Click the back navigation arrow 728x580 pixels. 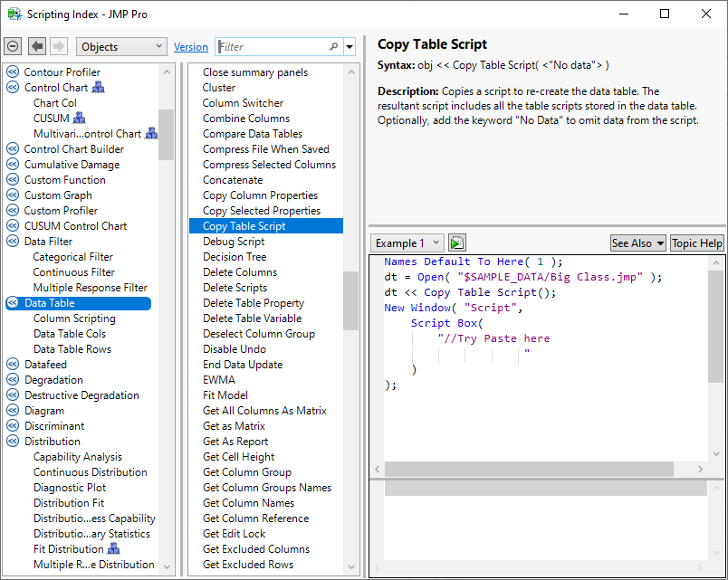(x=37, y=46)
